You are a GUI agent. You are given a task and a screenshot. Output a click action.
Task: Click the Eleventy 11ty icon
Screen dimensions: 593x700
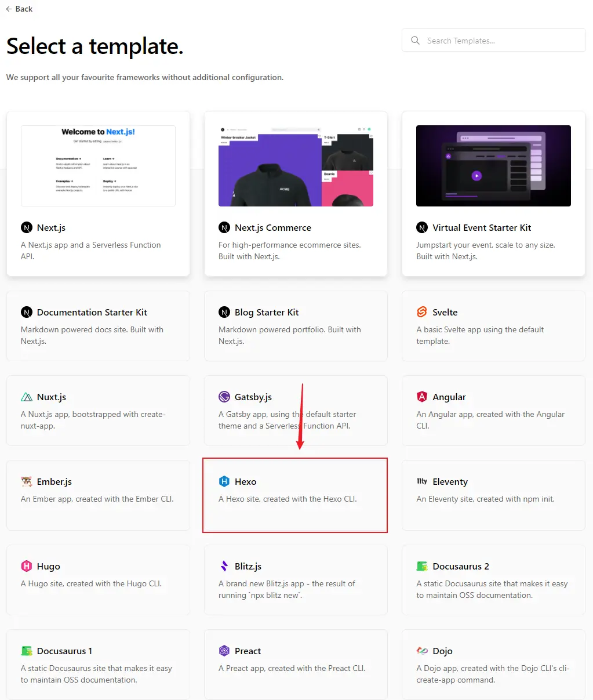pos(422,481)
